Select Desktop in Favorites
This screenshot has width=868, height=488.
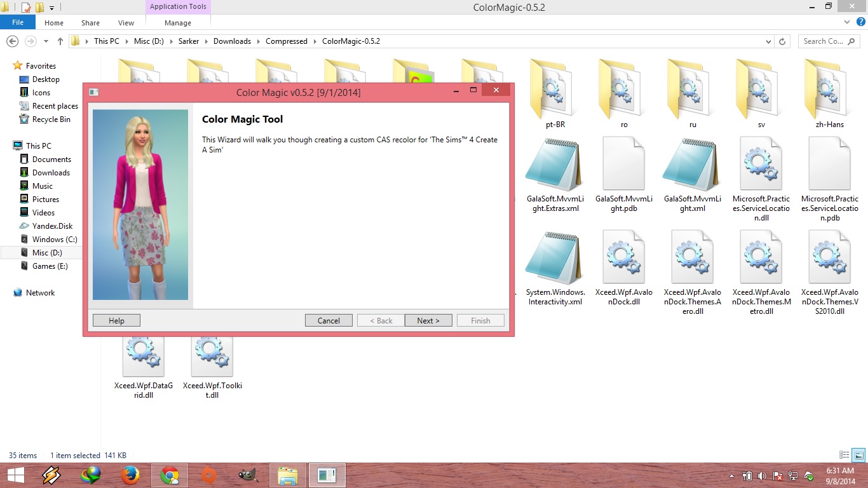[46, 79]
